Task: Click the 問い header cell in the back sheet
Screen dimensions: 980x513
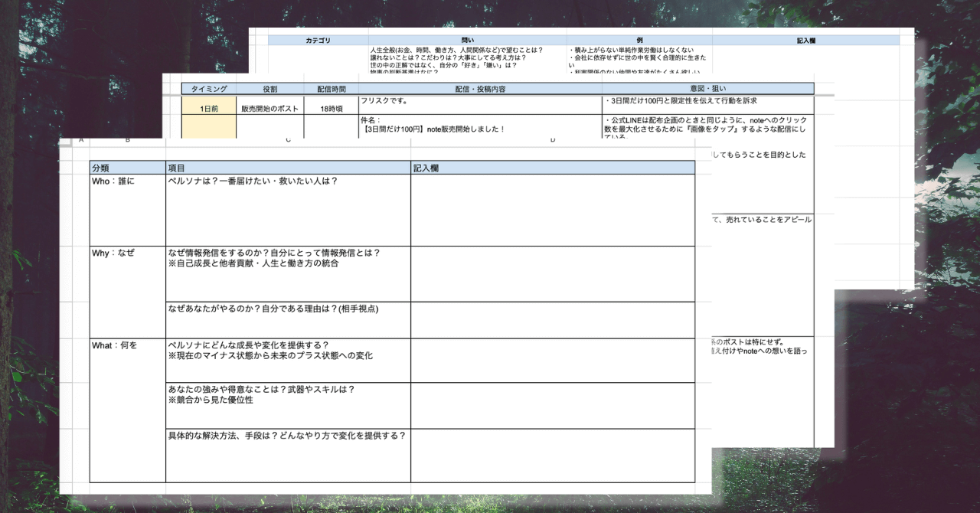Action: (x=468, y=40)
